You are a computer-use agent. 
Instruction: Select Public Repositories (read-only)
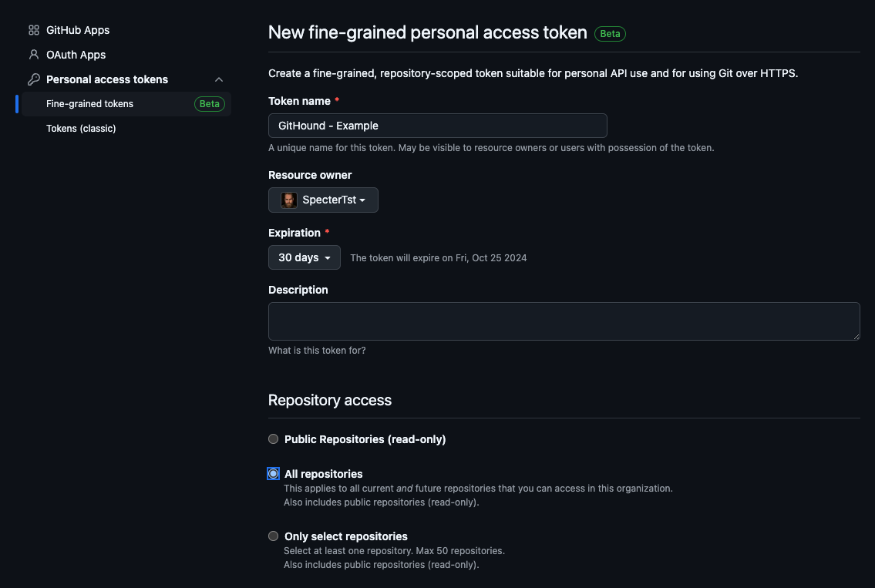[273, 438]
